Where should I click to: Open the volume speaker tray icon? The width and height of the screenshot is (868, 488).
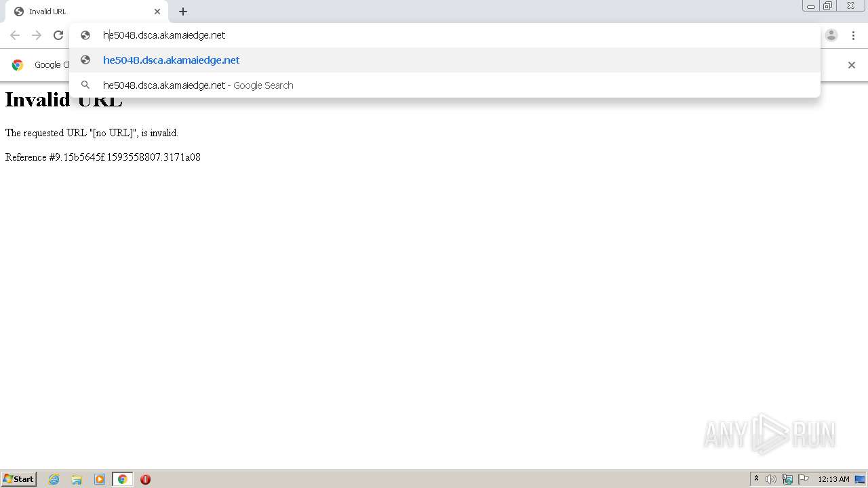coord(771,479)
